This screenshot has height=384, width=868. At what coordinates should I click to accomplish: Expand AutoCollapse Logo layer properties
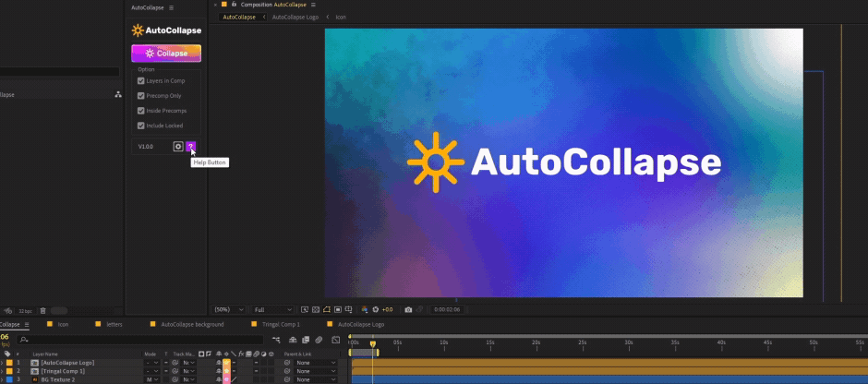tap(2, 363)
